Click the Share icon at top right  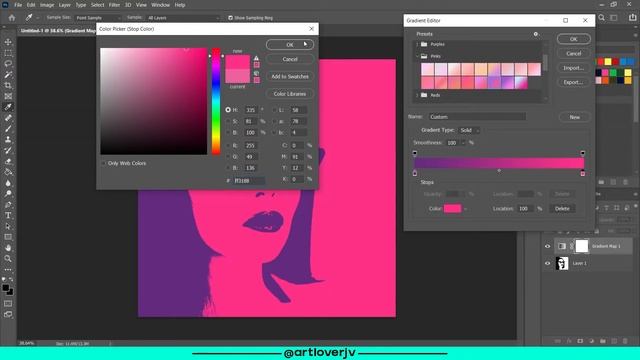633,18
